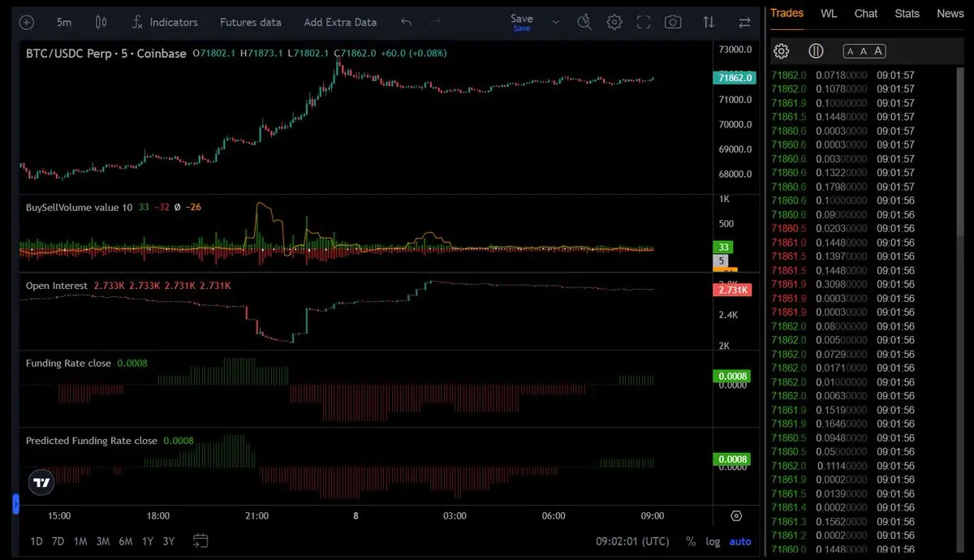This screenshot has width=974, height=560.
Task: Undo the last chart action
Action: pos(407,23)
